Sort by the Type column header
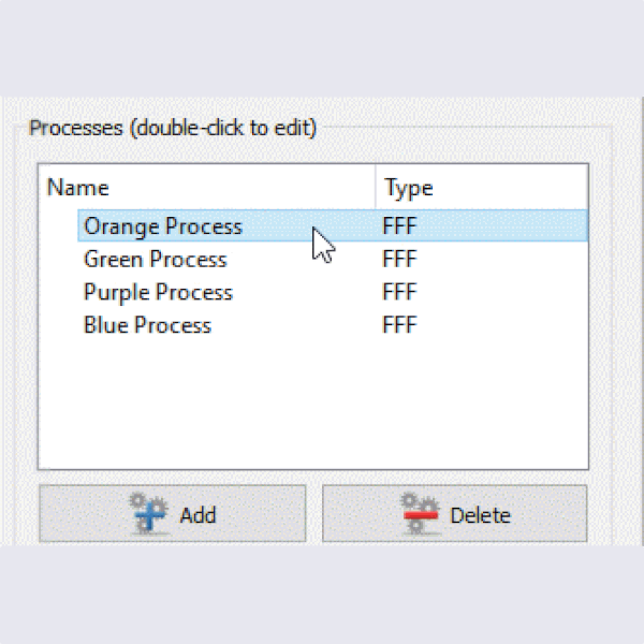Viewport: 644px width, 644px height. pos(409,187)
